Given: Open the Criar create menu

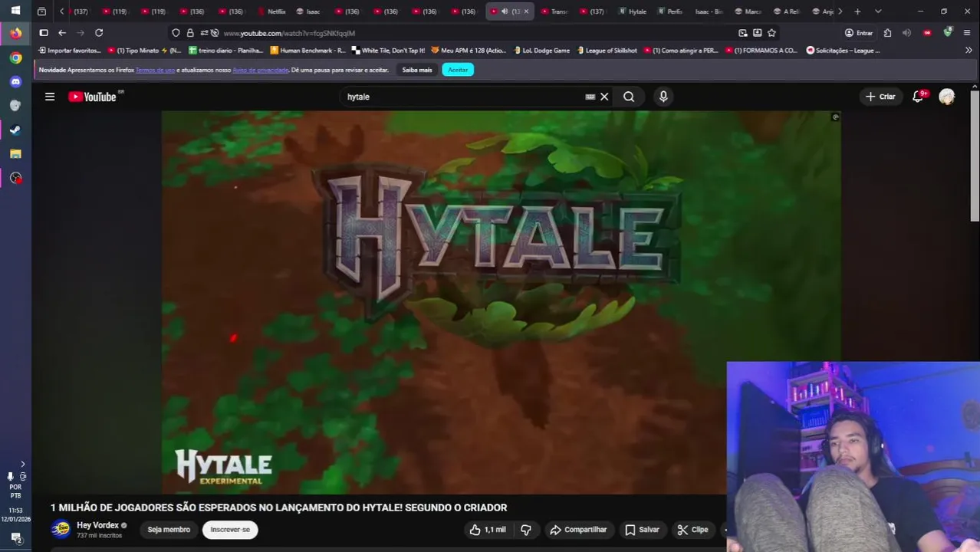Looking at the screenshot, I should pyautogui.click(x=880, y=97).
